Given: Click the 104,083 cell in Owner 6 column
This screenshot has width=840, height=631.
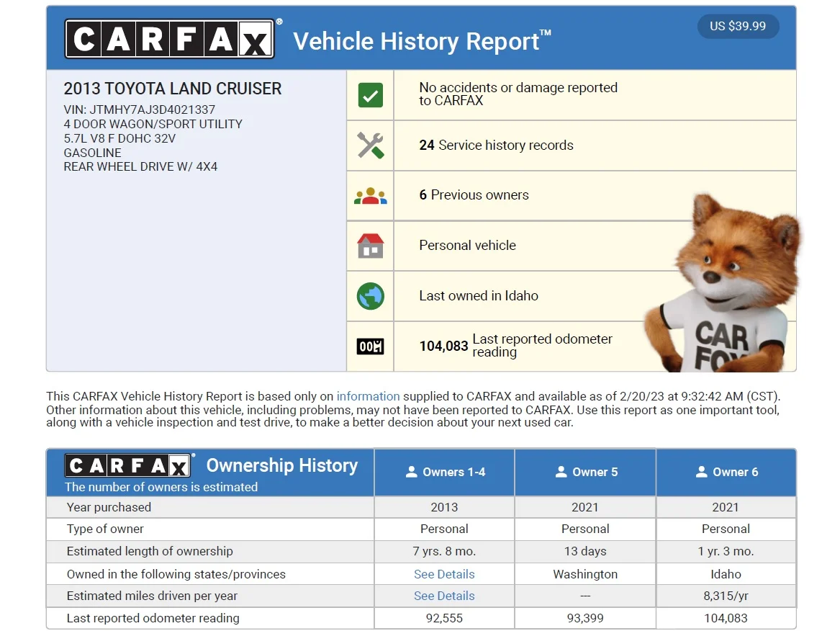Looking at the screenshot, I should 726,618.
